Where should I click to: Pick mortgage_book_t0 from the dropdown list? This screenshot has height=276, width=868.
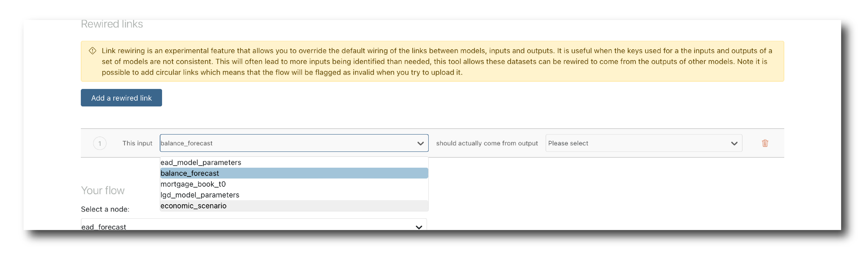[193, 184]
